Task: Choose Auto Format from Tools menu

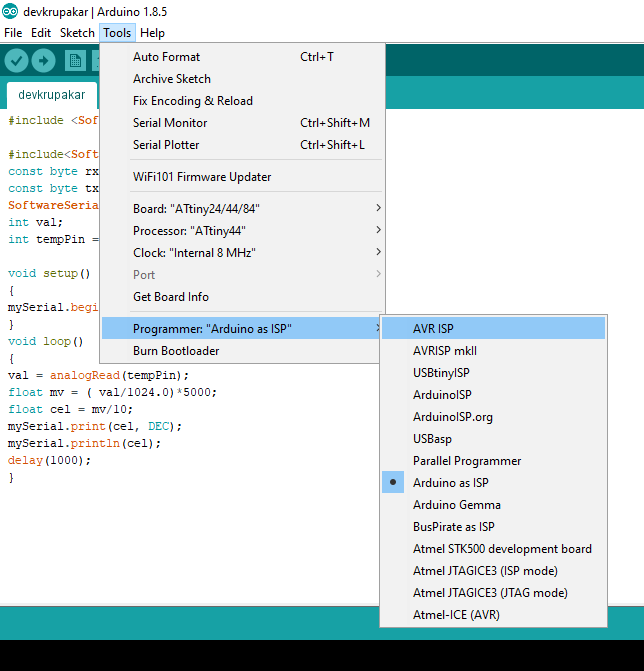Action: pos(242,57)
